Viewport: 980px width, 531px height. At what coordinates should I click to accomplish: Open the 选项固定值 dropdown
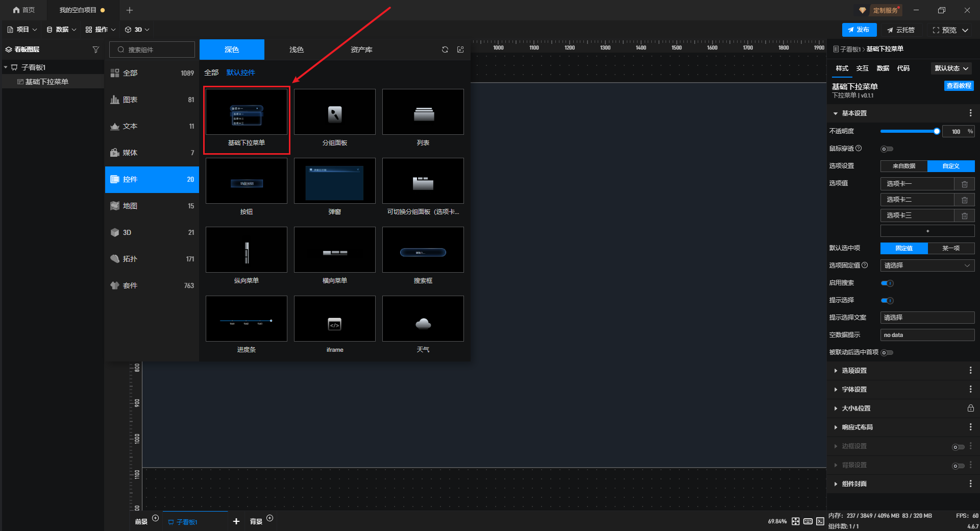pyautogui.click(x=927, y=265)
